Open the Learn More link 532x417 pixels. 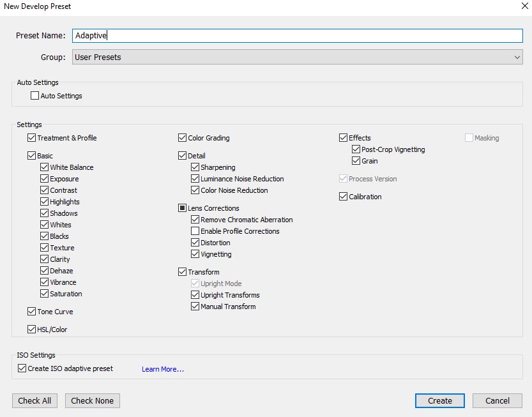[x=163, y=369]
